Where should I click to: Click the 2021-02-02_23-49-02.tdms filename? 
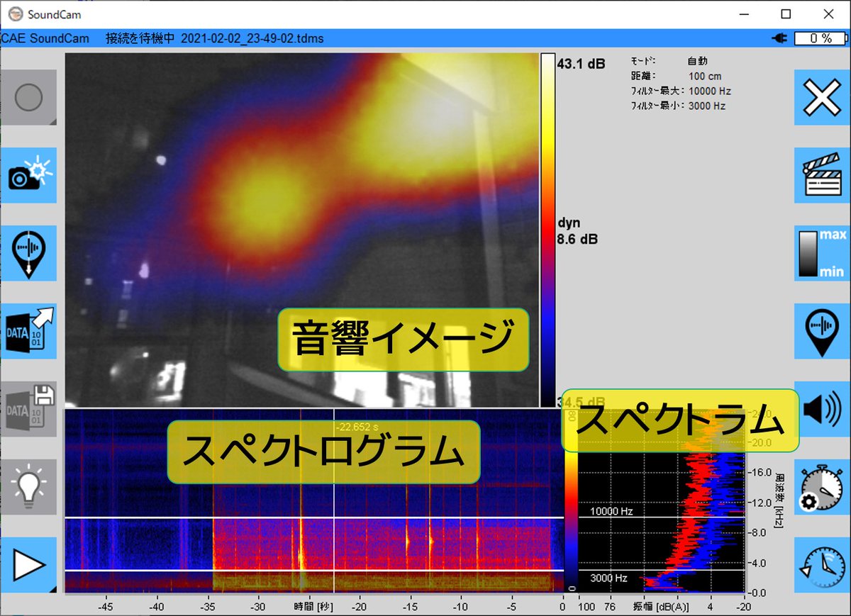(252, 38)
